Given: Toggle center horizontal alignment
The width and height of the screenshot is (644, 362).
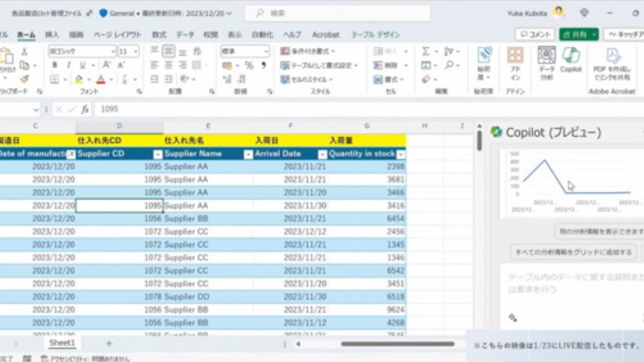Looking at the screenshot, I should click(168, 66).
